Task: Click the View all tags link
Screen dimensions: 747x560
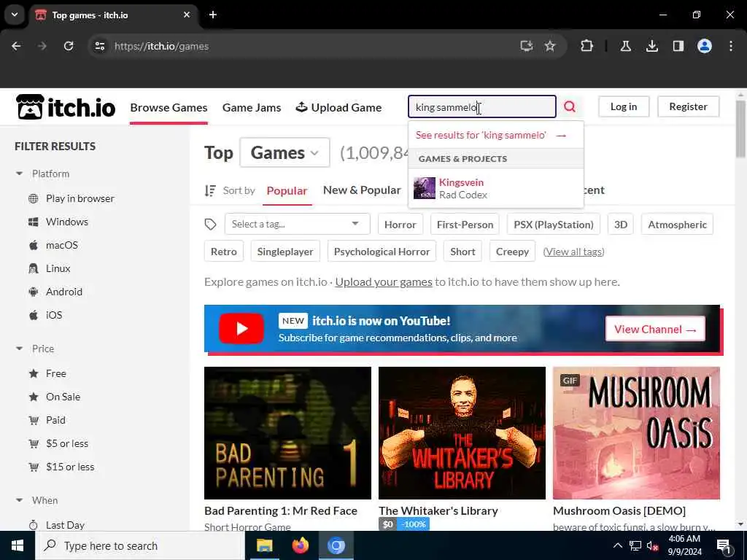Action: [573, 252]
